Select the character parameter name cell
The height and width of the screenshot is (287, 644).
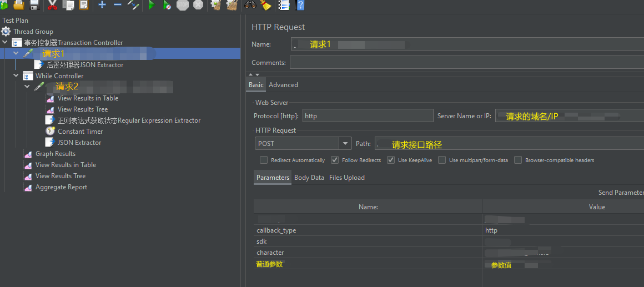368,253
